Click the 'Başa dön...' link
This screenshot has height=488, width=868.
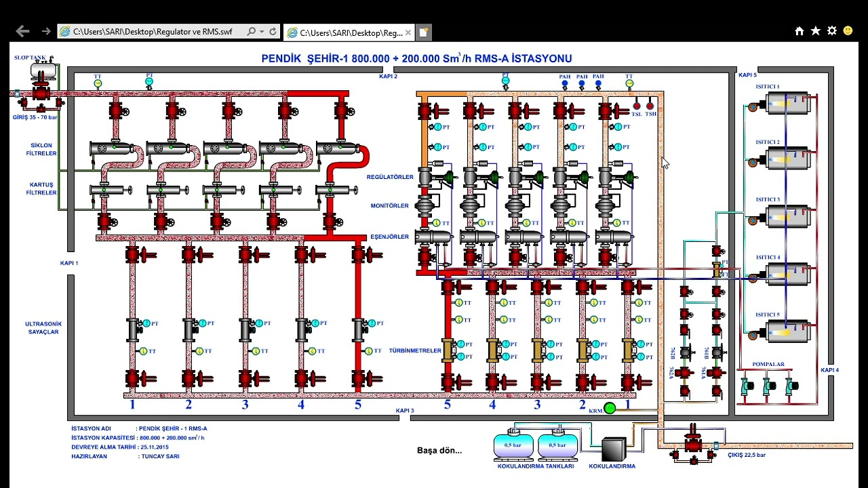439,450
